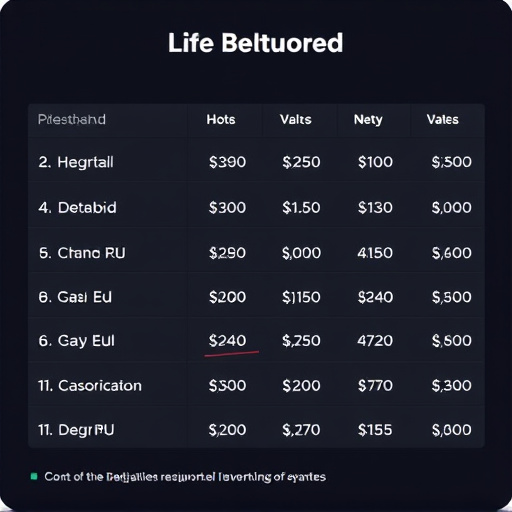Open the 11. Degr RU row
The height and width of the screenshot is (512, 512).
[x=256, y=430]
